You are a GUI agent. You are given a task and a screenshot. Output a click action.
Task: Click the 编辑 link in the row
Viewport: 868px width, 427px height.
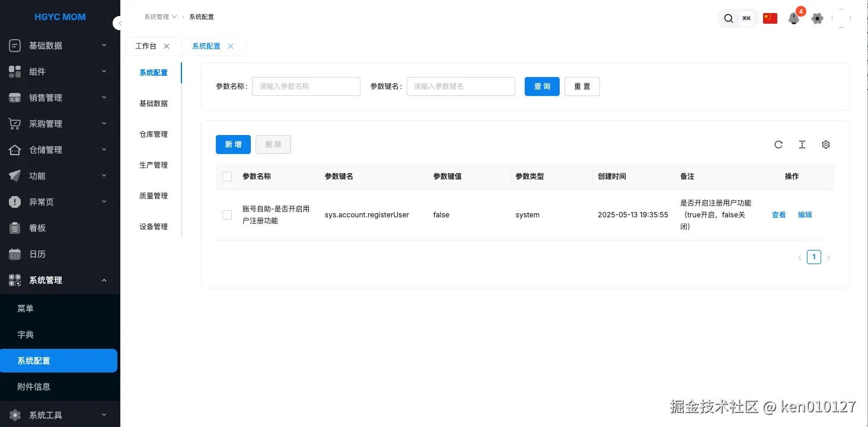(805, 215)
